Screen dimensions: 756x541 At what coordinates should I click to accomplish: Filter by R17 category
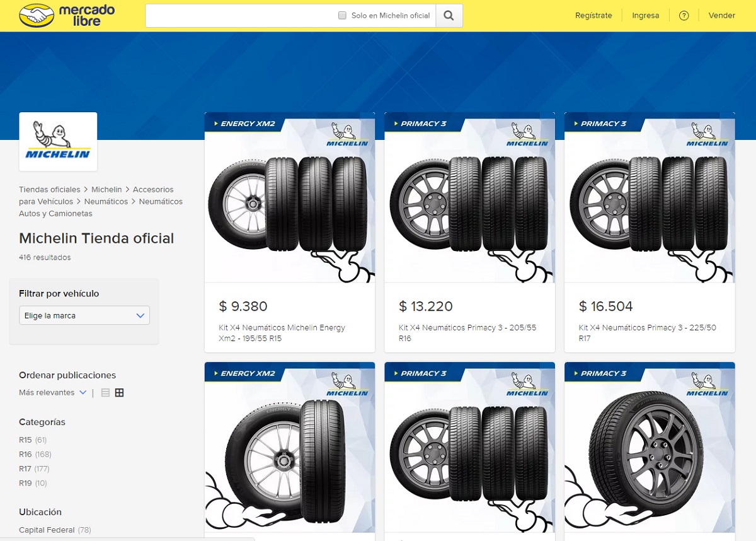pyautogui.click(x=25, y=468)
